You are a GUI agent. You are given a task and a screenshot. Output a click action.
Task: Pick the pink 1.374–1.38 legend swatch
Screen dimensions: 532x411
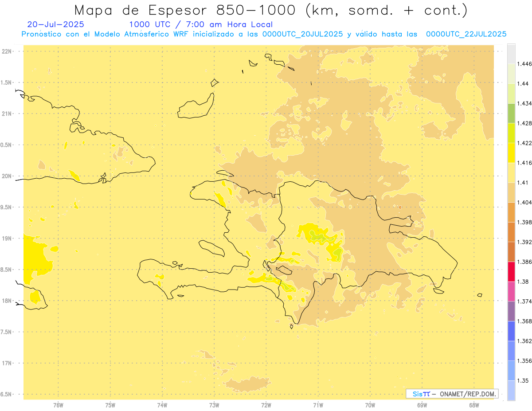coord(511,291)
